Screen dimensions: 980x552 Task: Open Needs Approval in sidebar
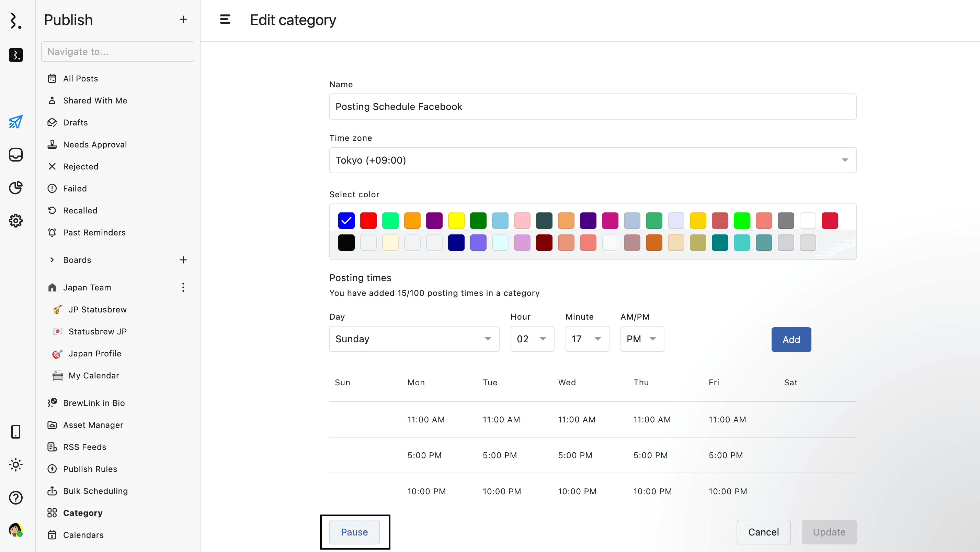tap(95, 145)
